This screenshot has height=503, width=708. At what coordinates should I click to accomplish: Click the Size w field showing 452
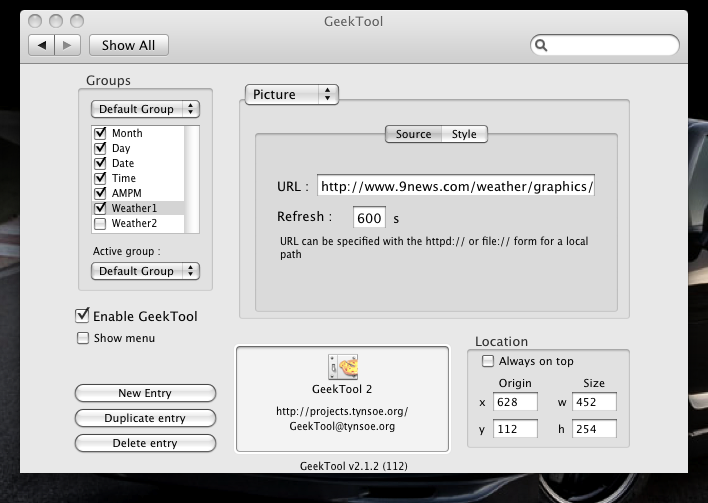click(x=594, y=402)
